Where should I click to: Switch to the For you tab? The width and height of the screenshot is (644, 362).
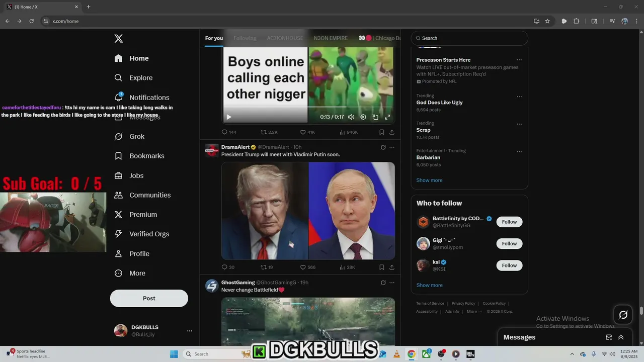click(214, 38)
